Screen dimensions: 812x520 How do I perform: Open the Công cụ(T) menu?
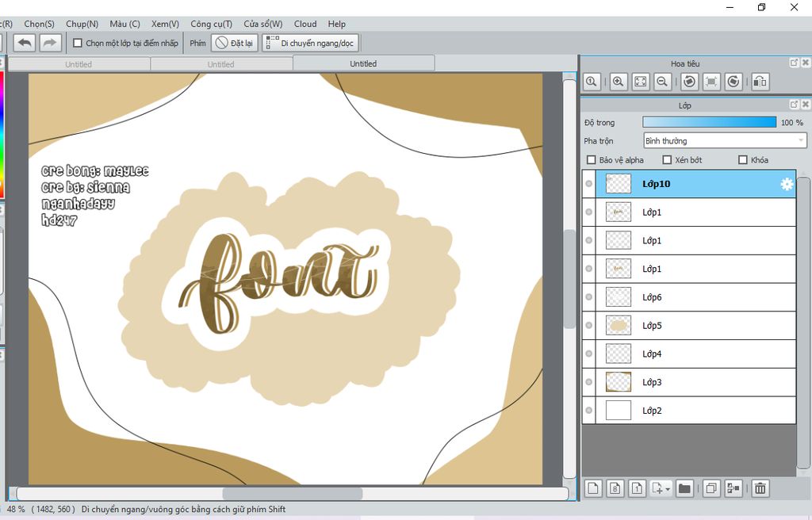pos(211,24)
